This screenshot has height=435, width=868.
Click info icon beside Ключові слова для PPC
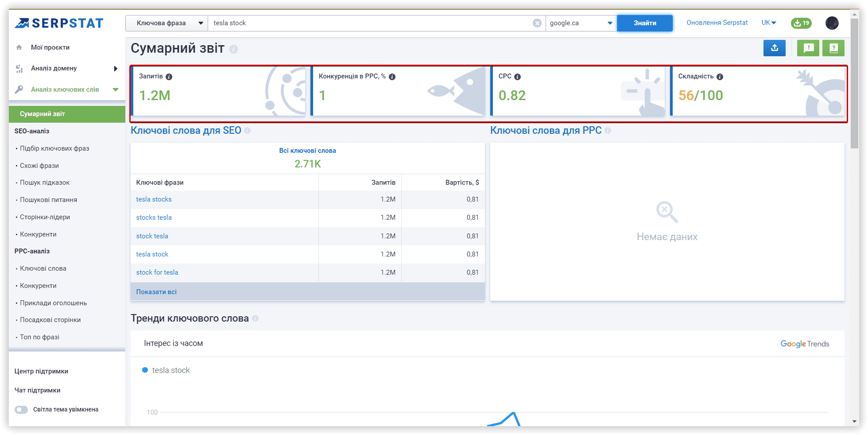click(608, 131)
